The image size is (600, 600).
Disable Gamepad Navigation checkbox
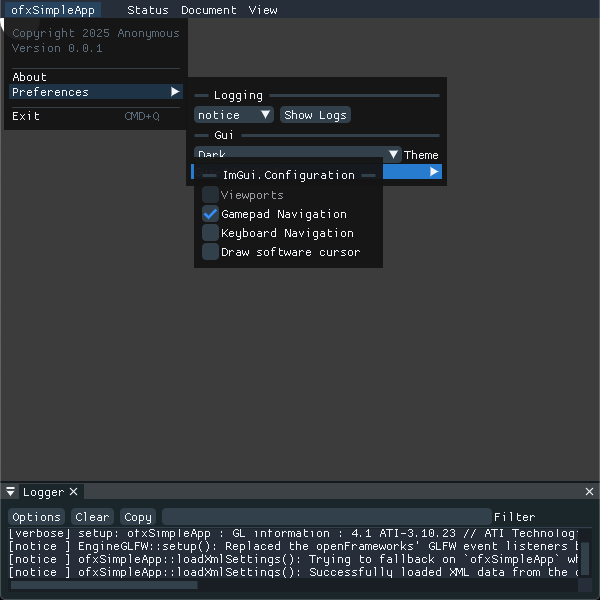(x=210, y=214)
